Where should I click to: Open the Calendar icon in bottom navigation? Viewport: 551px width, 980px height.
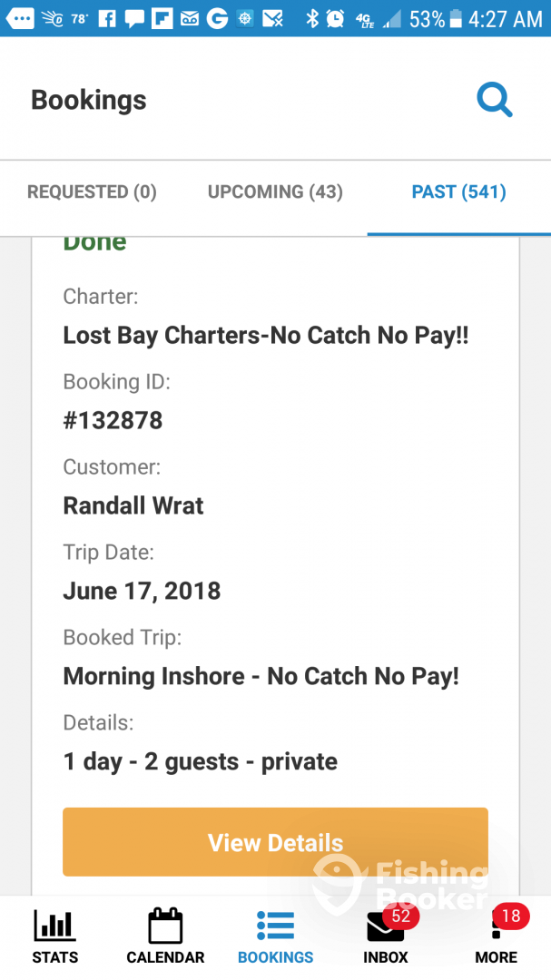(x=165, y=926)
